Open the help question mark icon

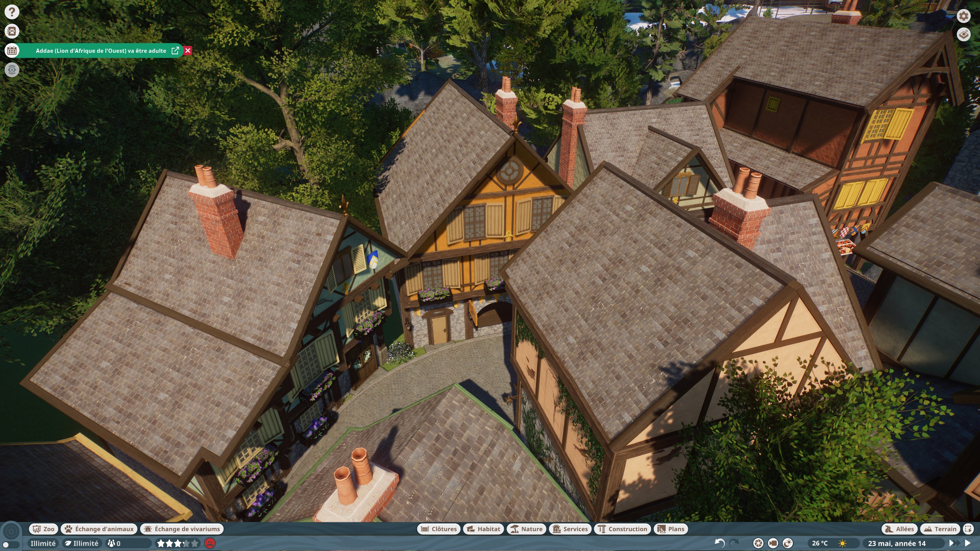coord(12,12)
